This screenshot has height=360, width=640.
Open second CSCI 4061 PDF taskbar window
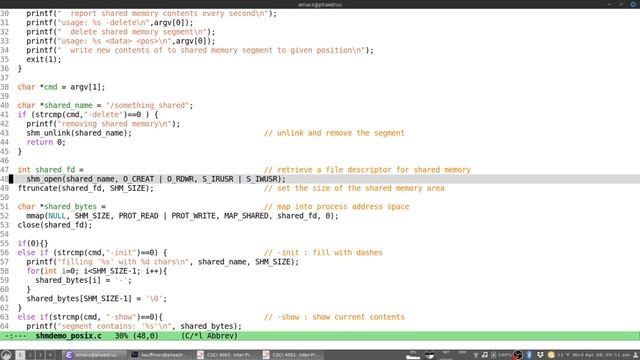[291, 355]
